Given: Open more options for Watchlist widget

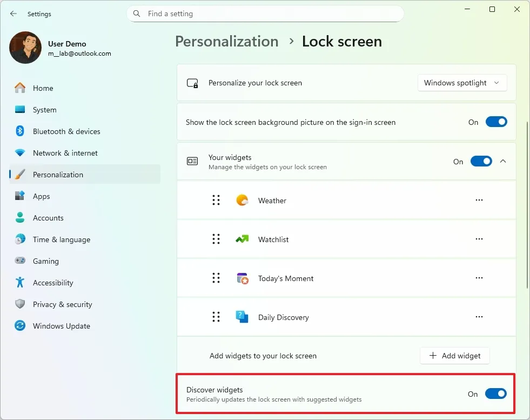Looking at the screenshot, I should click(x=479, y=239).
